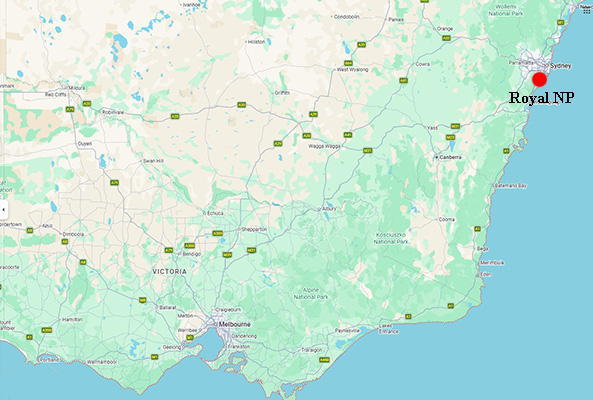Screen dimensions: 593x400
Task: Click the West Wyalong town label
Action: pyautogui.click(x=352, y=70)
